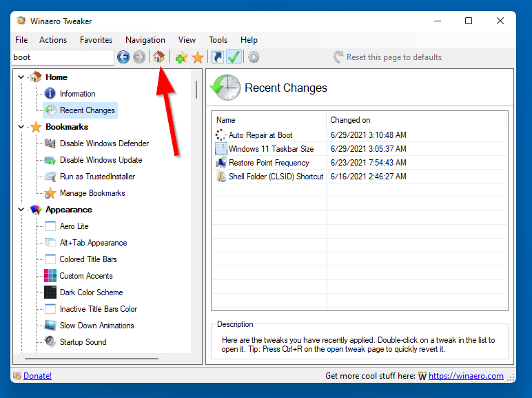532x398 pixels.
Task: Collapse the Home tree node
Action: [21, 77]
